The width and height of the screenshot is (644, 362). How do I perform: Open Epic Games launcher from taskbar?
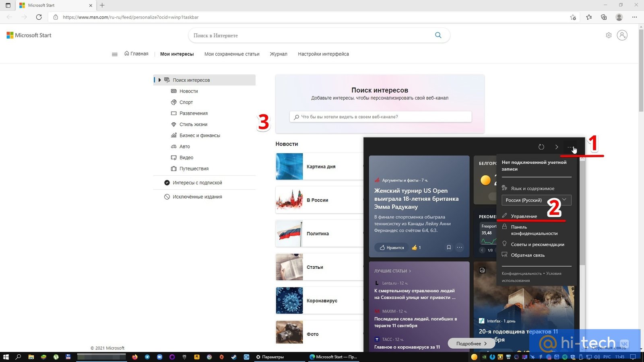[x=184, y=357]
